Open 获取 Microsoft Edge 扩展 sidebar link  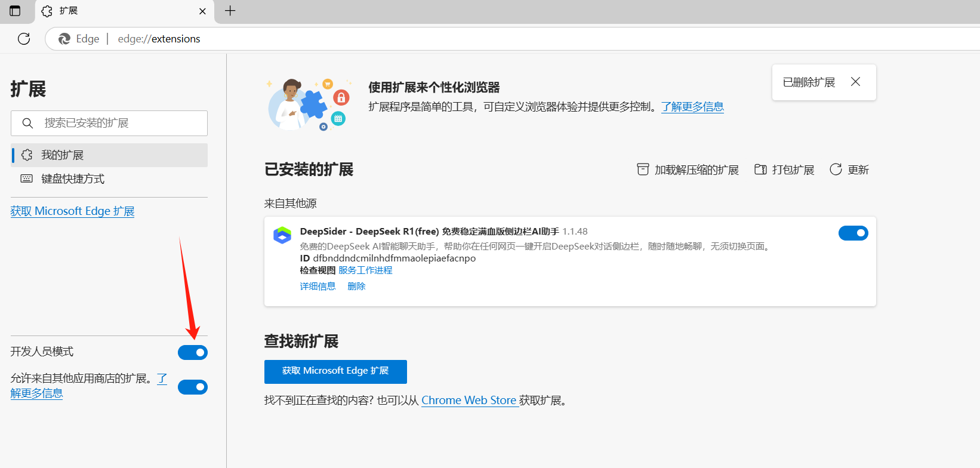tap(72, 211)
